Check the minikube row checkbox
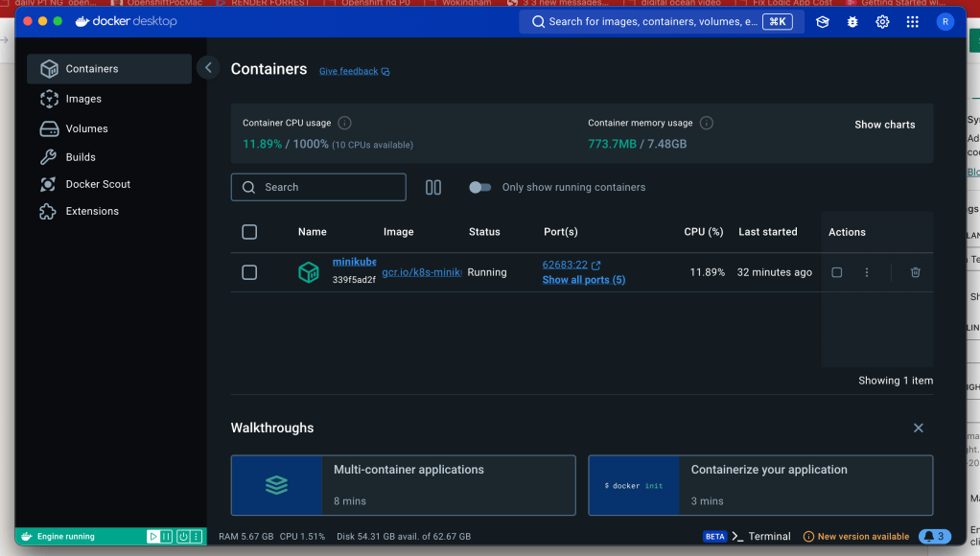Image resolution: width=980 pixels, height=556 pixels. [249, 272]
